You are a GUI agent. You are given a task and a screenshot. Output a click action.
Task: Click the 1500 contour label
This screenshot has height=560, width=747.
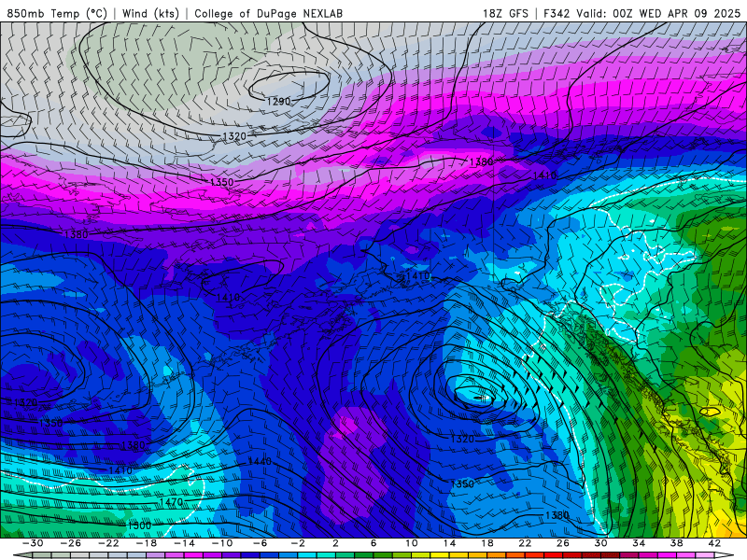click(139, 525)
